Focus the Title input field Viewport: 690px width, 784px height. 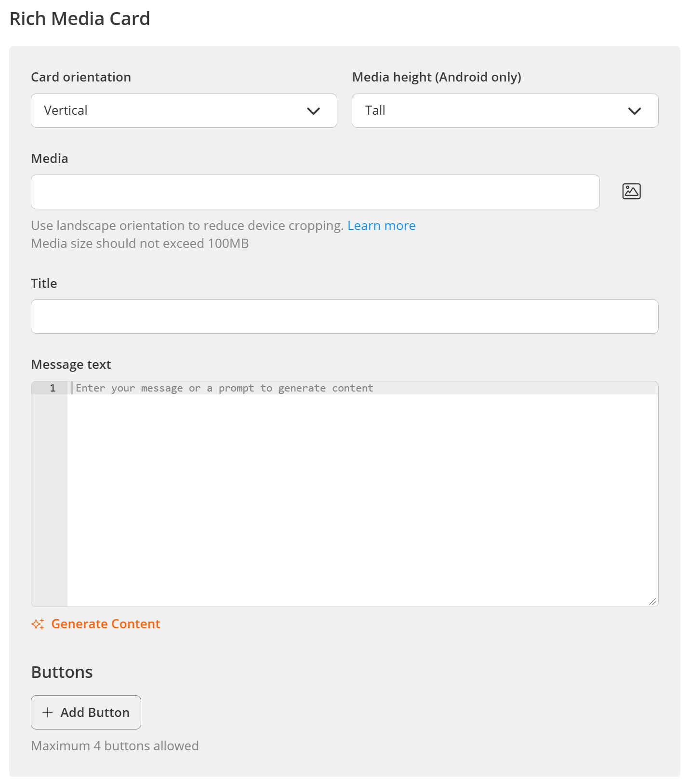click(345, 316)
